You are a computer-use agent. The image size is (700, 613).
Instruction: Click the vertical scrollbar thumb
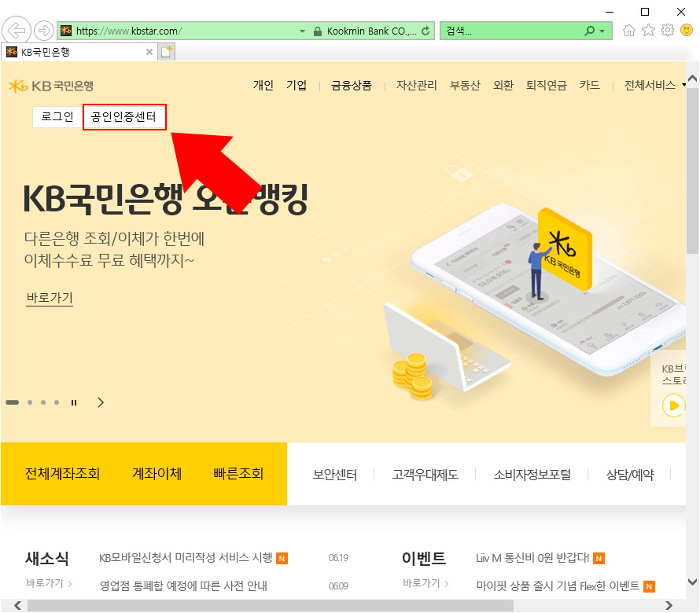(692, 171)
